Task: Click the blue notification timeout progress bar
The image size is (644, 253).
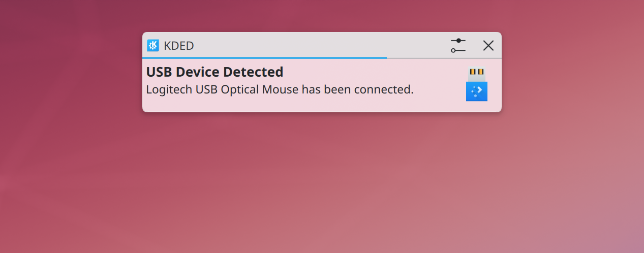Action: pyautogui.click(x=264, y=58)
